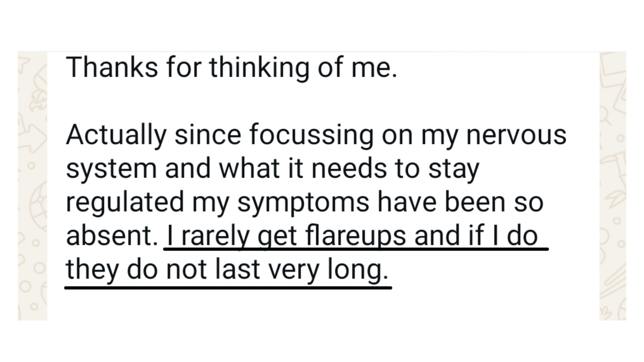Click underlined text "they do not last very long."
644x362 pixels.
(227, 270)
